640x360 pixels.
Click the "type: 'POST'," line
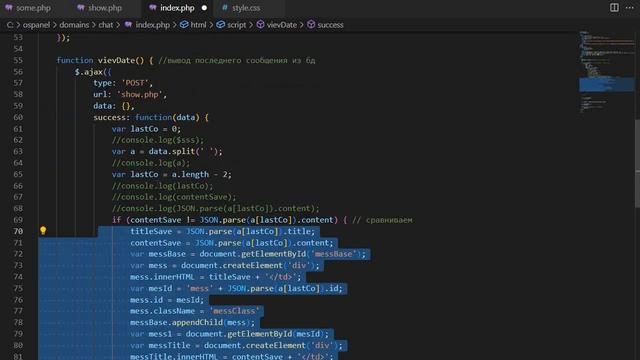pyautogui.click(x=123, y=83)
